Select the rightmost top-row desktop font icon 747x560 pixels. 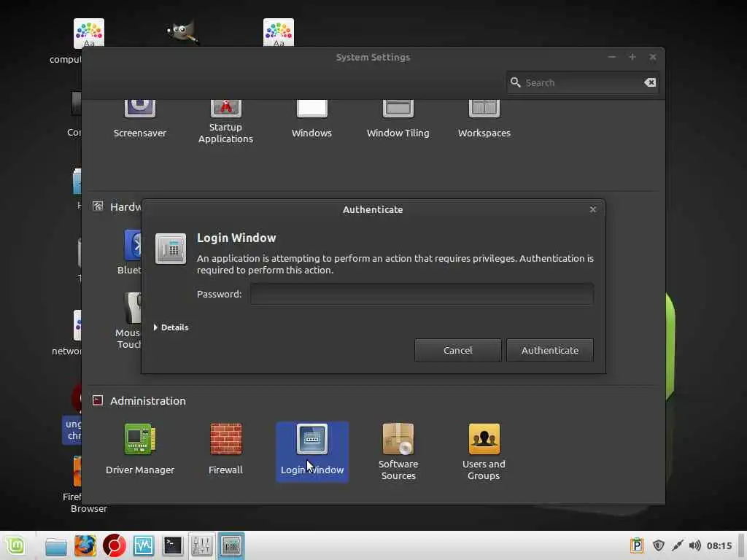(x=279, y=32)
